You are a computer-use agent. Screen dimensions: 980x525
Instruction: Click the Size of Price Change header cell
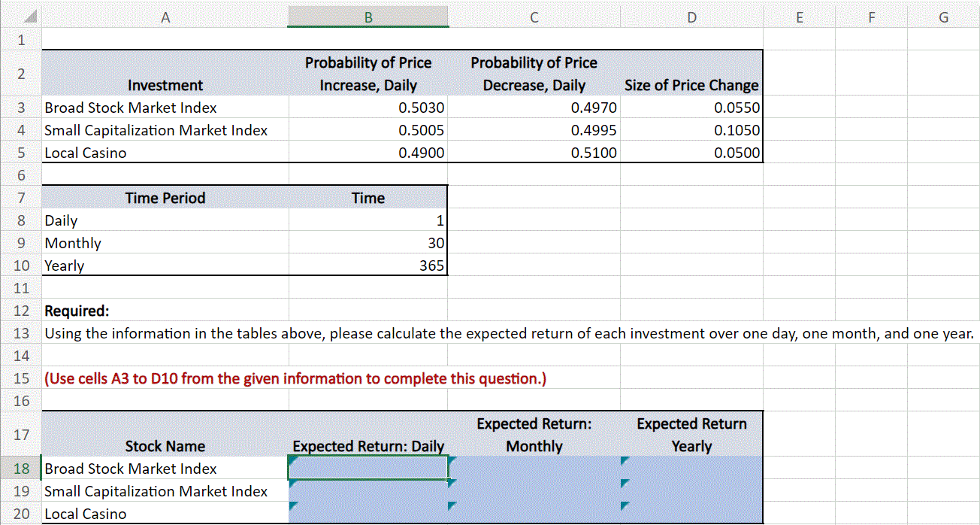tap(691, 85)
